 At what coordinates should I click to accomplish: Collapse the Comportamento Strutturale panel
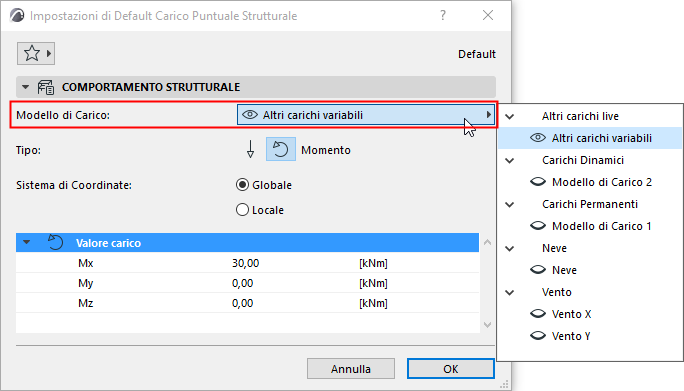(26, 87)
